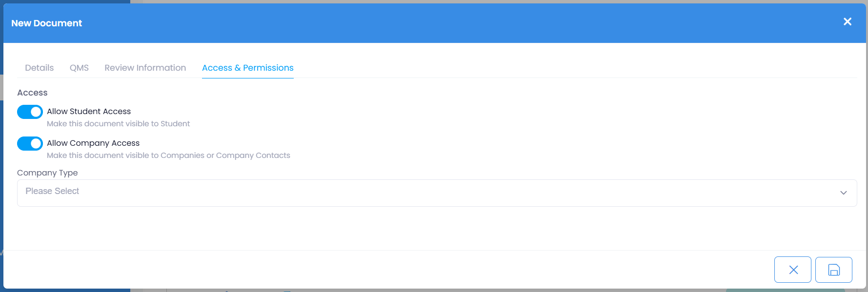
Task: Click the Access section heading
Action: coord(32,93)
